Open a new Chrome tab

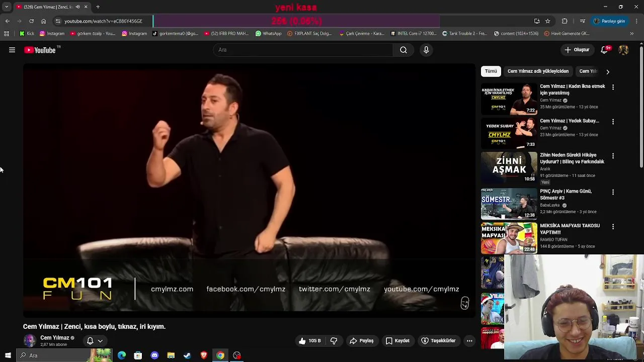pos(98,7)
